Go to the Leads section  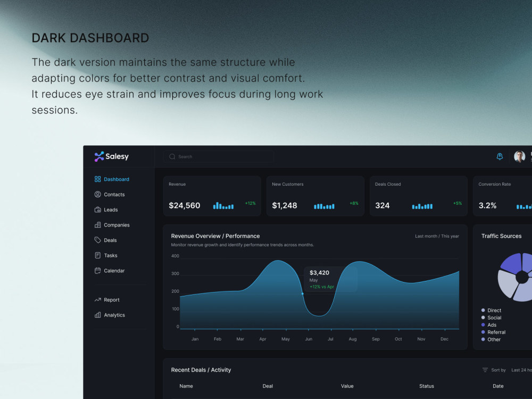tap(111, 210)
